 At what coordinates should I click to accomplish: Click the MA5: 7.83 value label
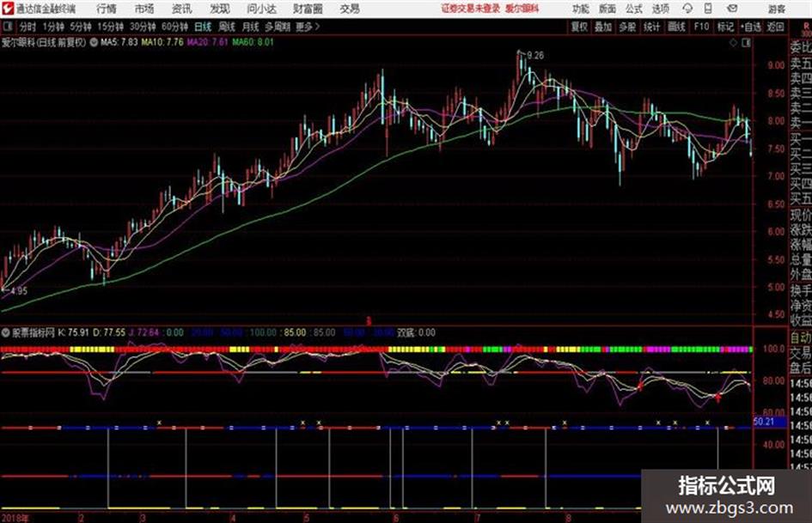tap(119, 42)
